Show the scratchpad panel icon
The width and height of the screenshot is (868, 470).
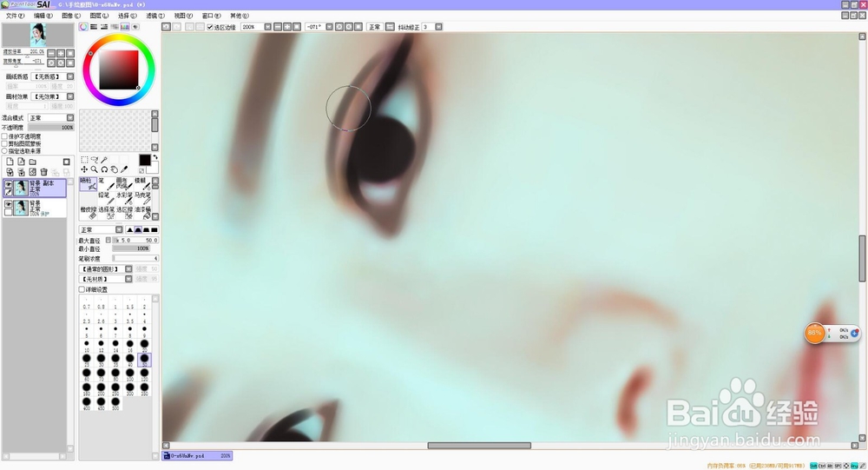135,27
